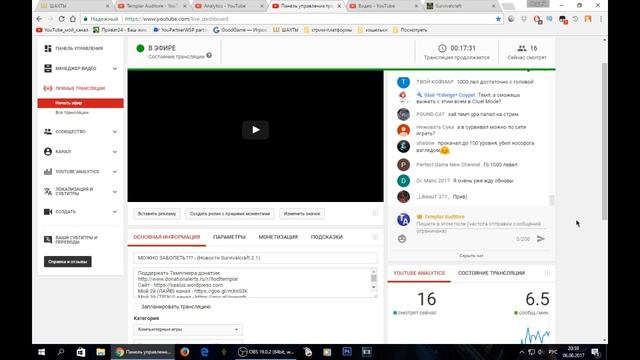The width and height of the screenshot is (640, 360).
Task: Open the Windows notification center
Action: click(595, 352)
